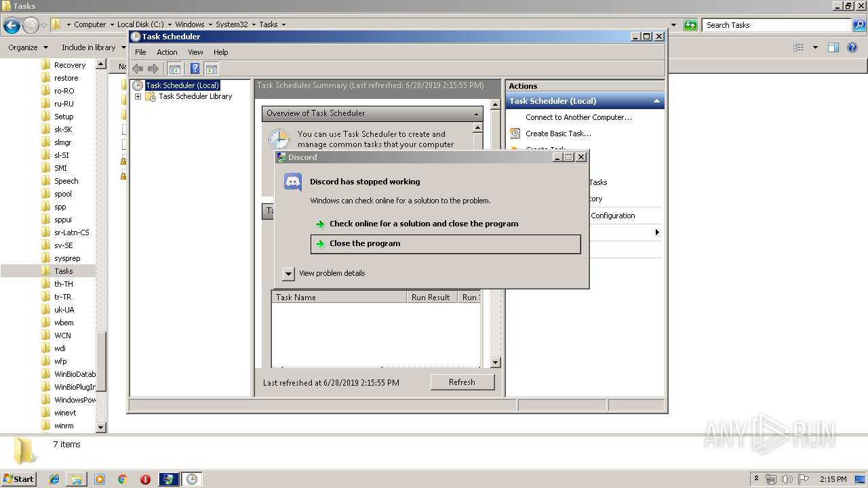Open the Help menu in Task Scheduler

221,52
